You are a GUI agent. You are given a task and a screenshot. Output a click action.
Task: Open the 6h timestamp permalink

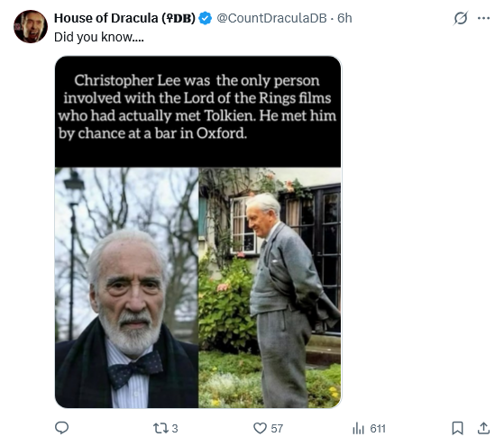coord(344,18)
